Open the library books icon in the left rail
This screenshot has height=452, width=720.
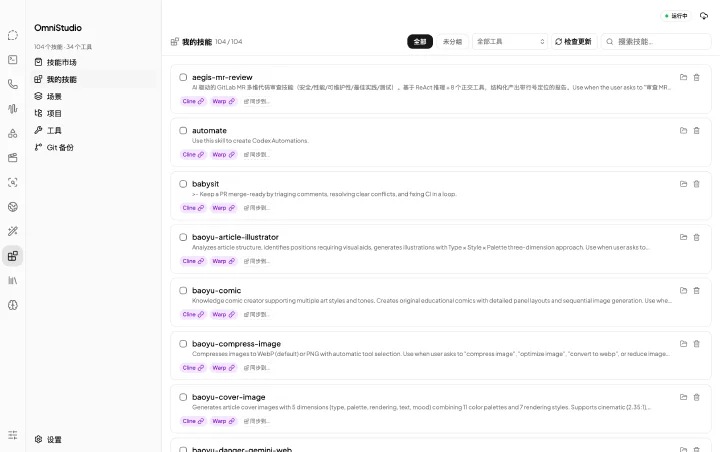point(13,280)
